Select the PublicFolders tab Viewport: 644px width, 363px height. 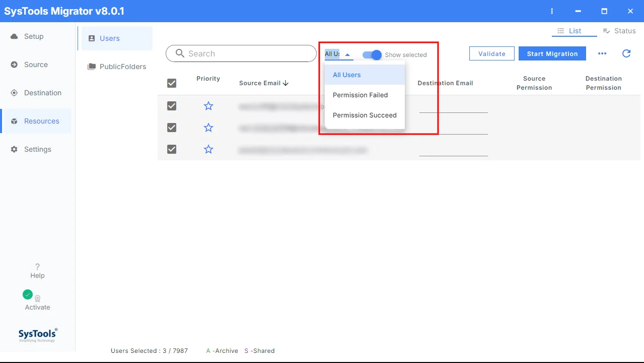tap(117, 67)
